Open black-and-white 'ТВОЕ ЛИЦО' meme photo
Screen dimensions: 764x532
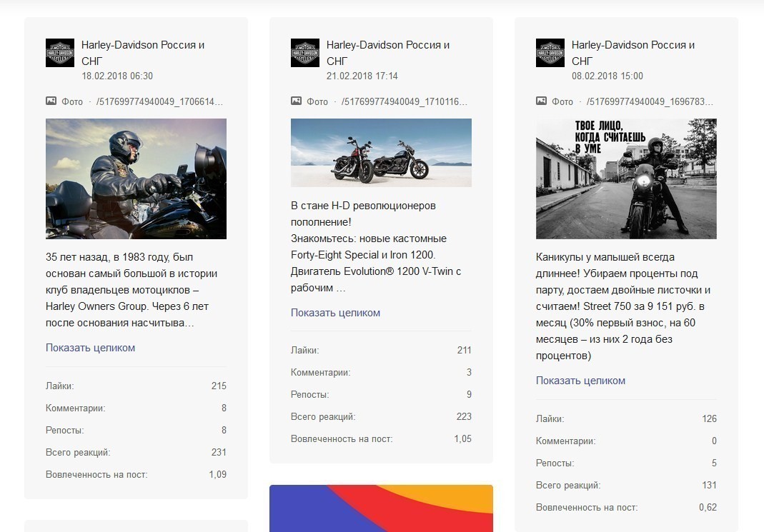tap(626, 179)
